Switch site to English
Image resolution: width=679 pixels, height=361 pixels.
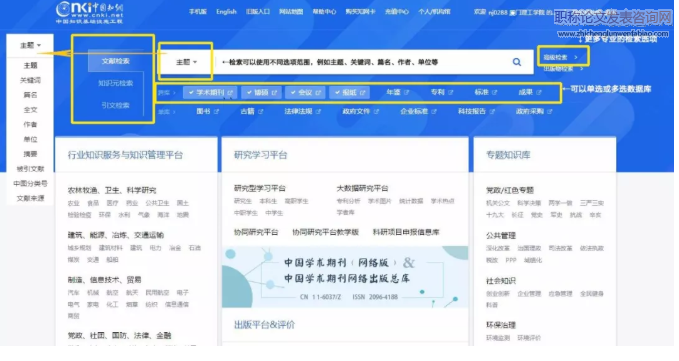pos(226,12)
